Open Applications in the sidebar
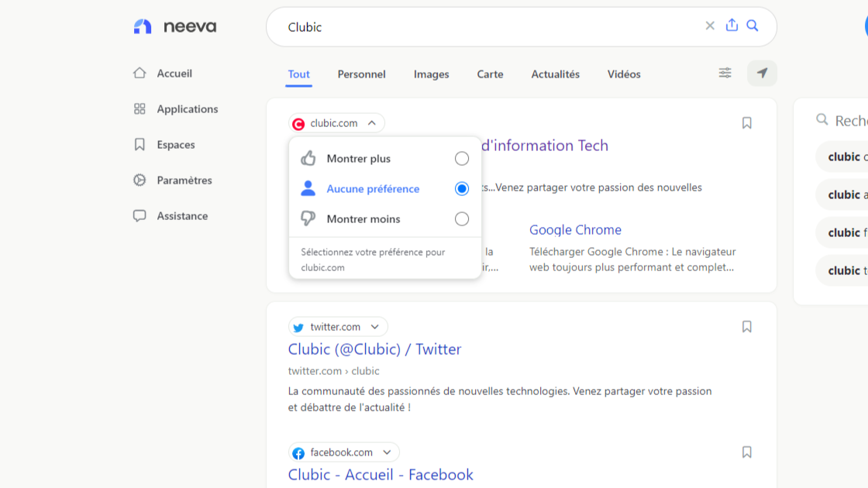868x488 pixels. pos(187,109)
